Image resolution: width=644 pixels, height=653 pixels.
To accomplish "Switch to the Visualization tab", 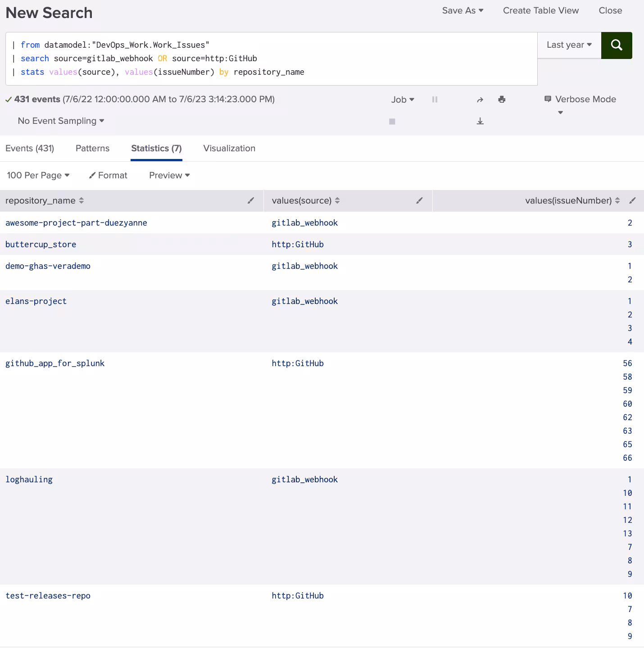I will (x=229, y=149).
